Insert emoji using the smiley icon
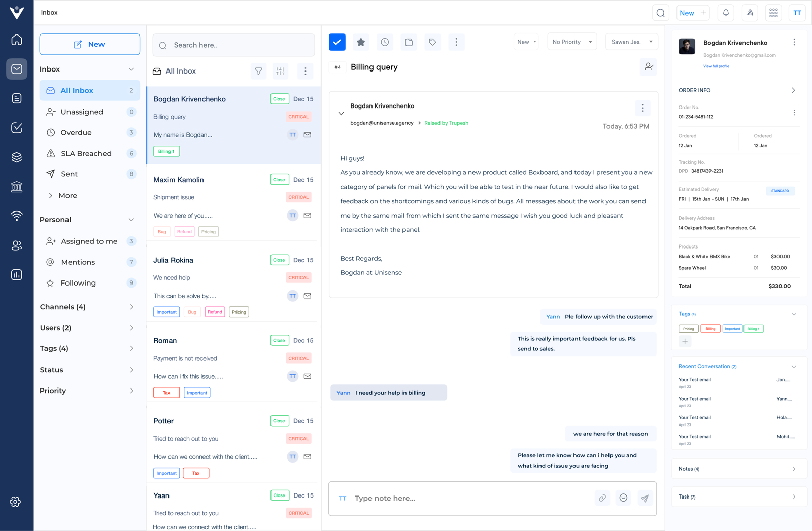812x531 pixels. tap(623, 498)
